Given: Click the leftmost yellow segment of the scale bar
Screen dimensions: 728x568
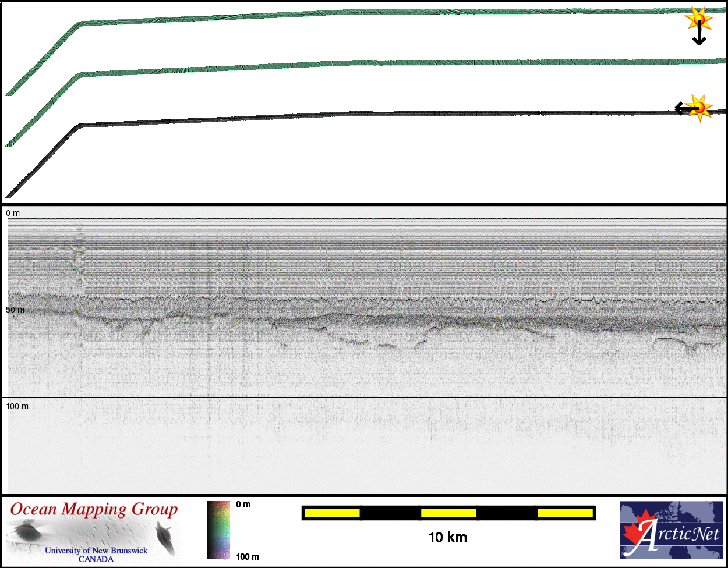Looking at the screenshot, I should point(332,513).
